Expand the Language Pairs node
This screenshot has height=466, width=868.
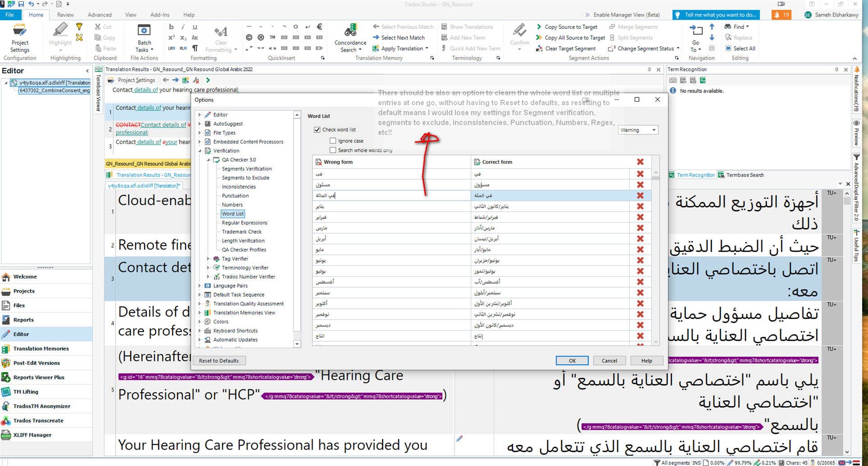coord(200,286)
